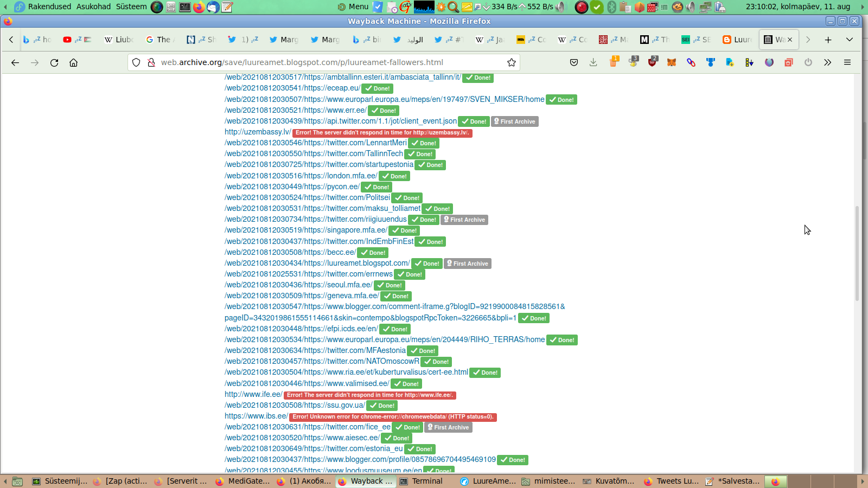Open a new browser tab
The height and width of the screenshot is (488, 868).
(x=828, y=40)
